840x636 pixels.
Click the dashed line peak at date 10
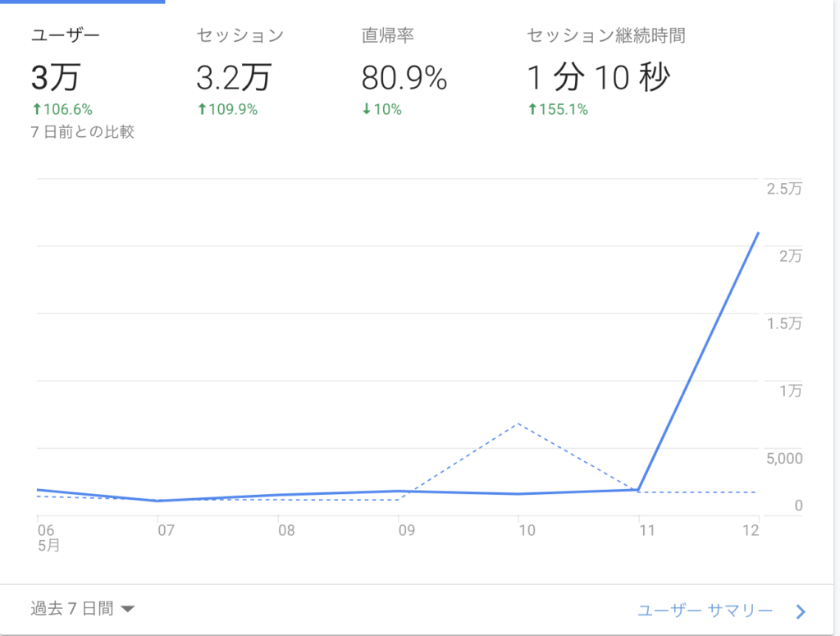518,423
